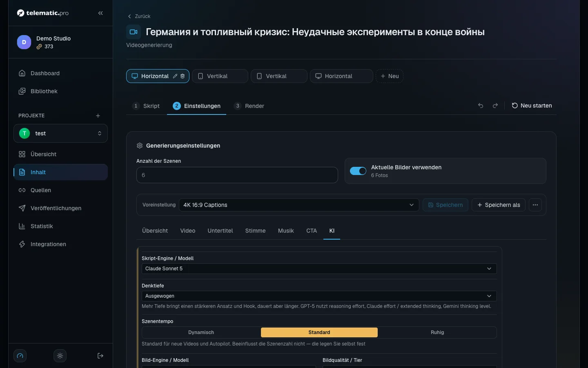Screen dimensions: 588x368
Task: Open Statistik in the sidebar
Action: (60, 226)
